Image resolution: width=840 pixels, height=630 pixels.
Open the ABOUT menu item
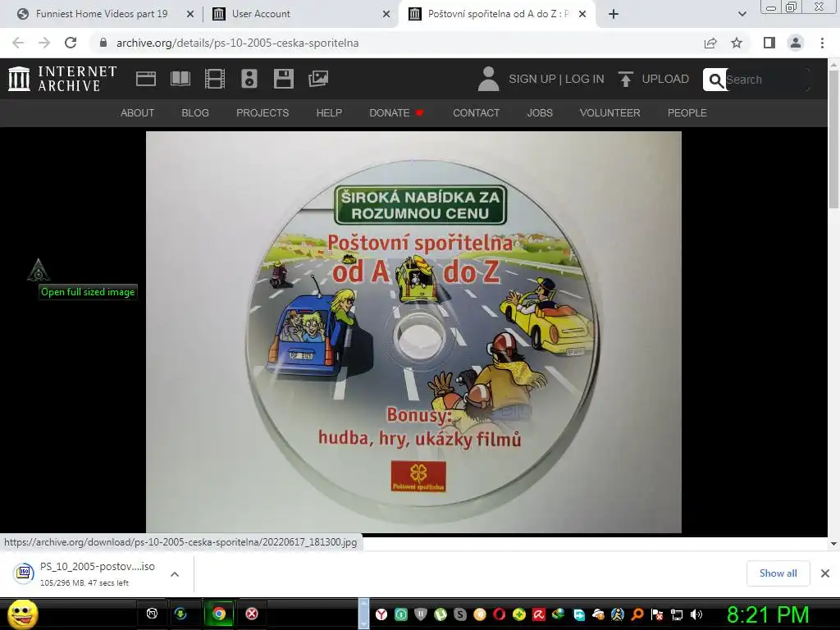(x=137, y=113)
